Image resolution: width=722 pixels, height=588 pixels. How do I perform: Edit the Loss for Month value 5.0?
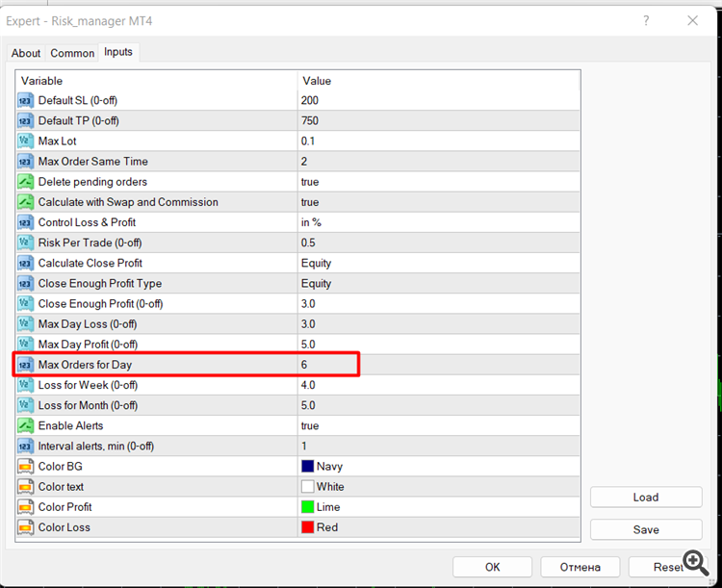(x=439, y=405)
